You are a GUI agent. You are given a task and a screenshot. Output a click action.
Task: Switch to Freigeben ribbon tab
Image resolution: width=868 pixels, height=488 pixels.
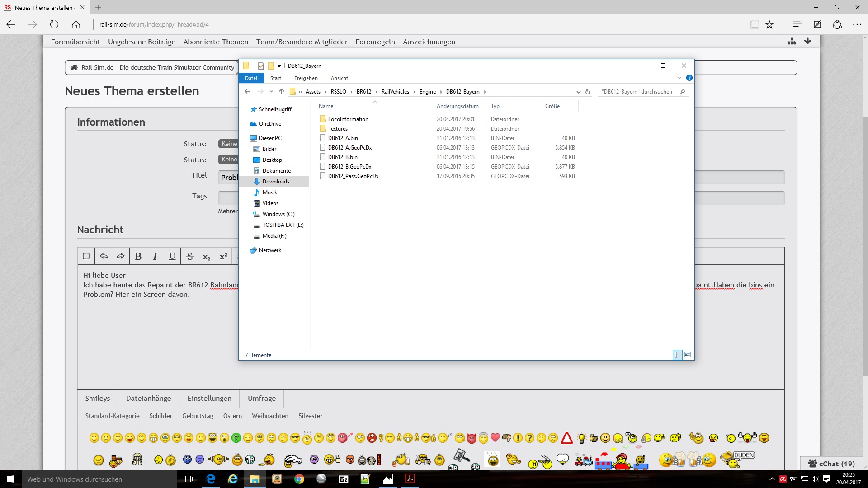tap(306, 78)
